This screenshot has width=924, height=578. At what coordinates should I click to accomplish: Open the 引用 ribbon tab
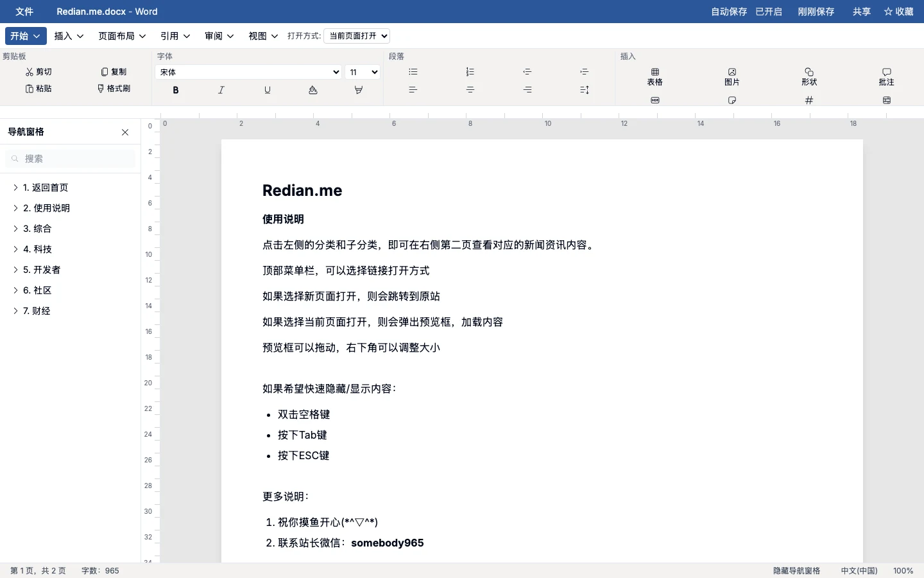click(x=175, y=36)
